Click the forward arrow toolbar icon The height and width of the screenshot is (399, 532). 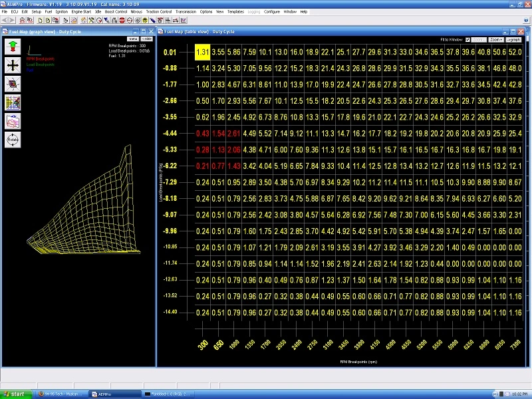[12, 21]
